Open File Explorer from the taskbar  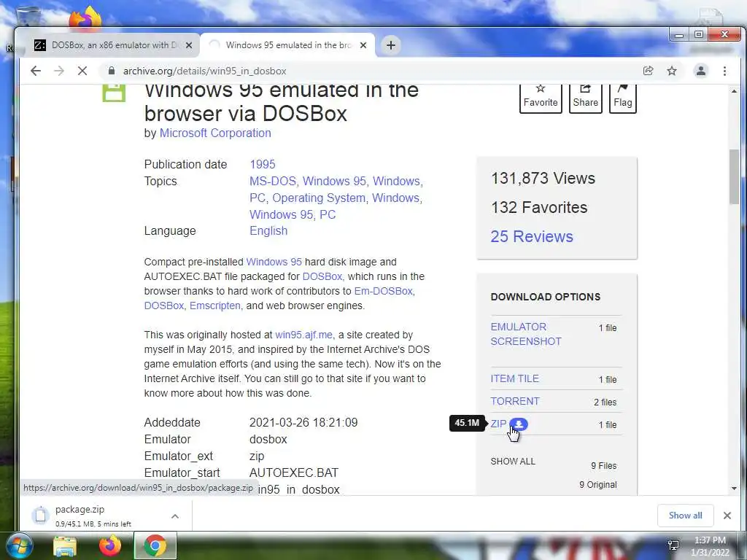click(x=65, y=546)
